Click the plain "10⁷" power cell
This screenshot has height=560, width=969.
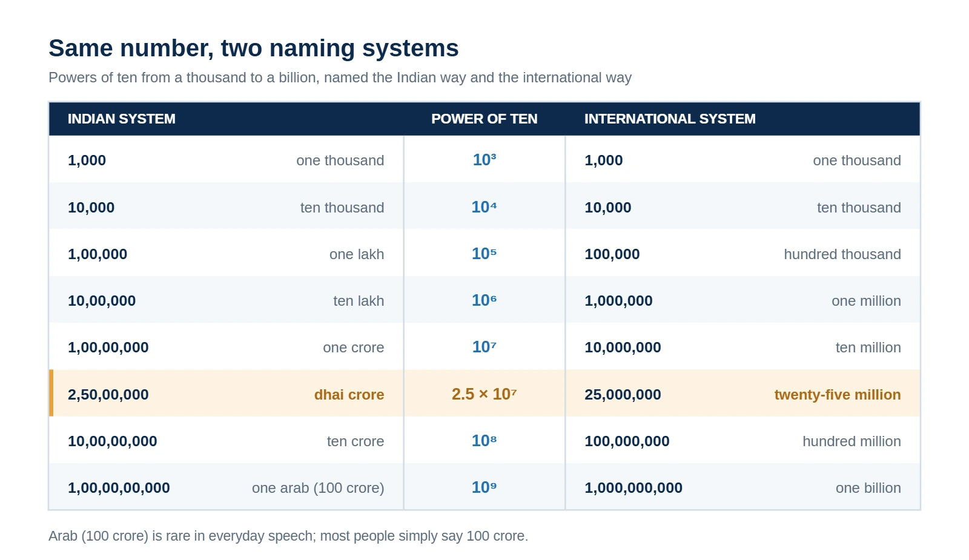point(484,347)
